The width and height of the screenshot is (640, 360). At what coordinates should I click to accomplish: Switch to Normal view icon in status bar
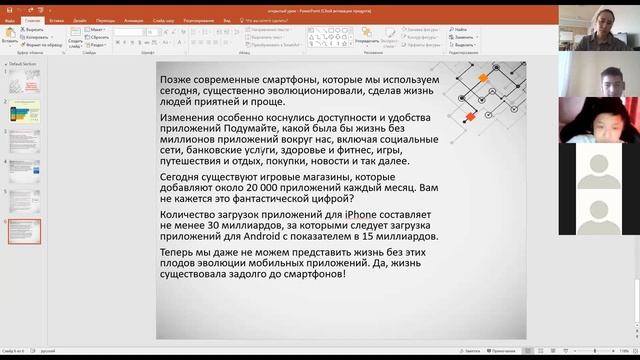click(x=528, y=351)
